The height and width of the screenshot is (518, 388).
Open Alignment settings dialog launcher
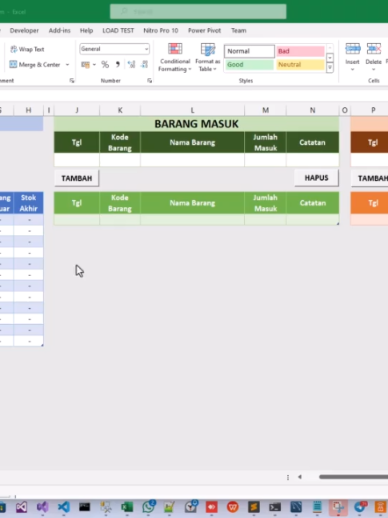72,81
